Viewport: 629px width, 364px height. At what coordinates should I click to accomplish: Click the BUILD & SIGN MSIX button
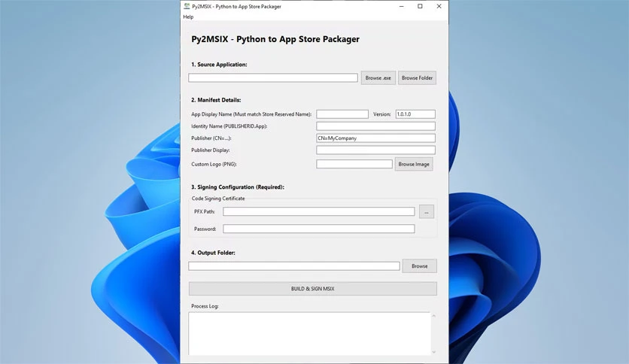click(x=313, y=289)
